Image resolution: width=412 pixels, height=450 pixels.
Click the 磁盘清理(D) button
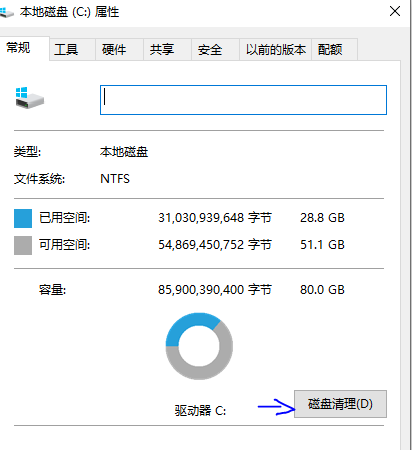(x=340, y=404)
